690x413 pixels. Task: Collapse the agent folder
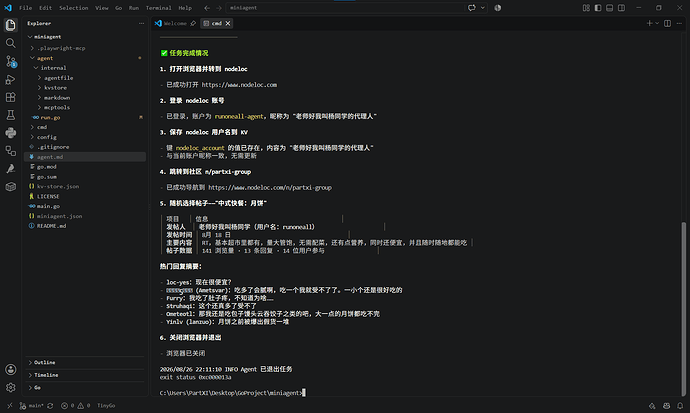coord(32,58)
